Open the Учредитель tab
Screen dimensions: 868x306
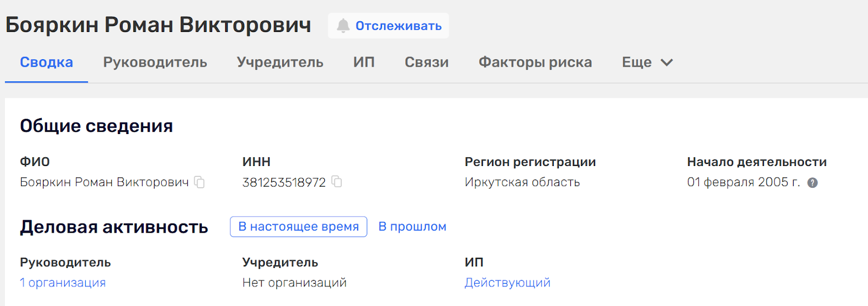click(280, 62)
